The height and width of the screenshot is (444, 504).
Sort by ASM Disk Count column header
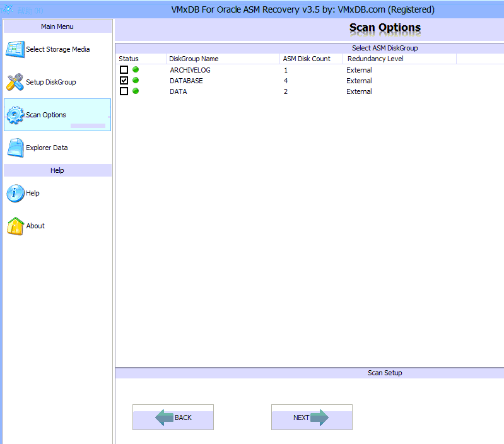[311, 59]
